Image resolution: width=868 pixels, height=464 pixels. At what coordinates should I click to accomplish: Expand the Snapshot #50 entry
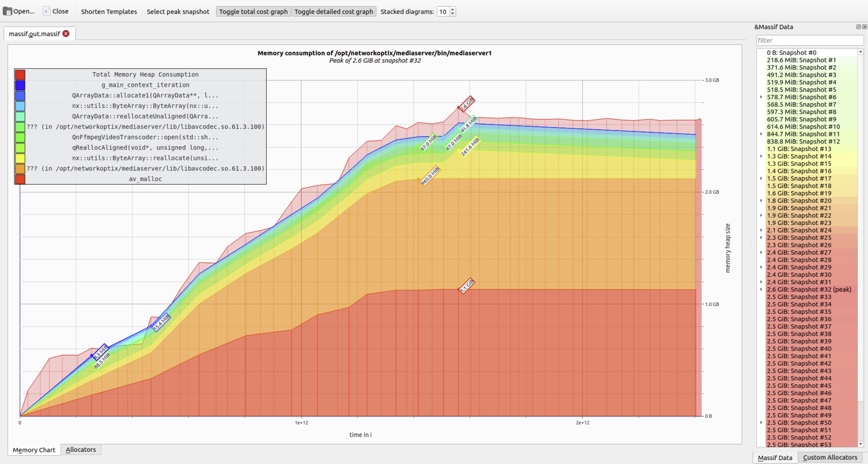click(x=761, y=423)
